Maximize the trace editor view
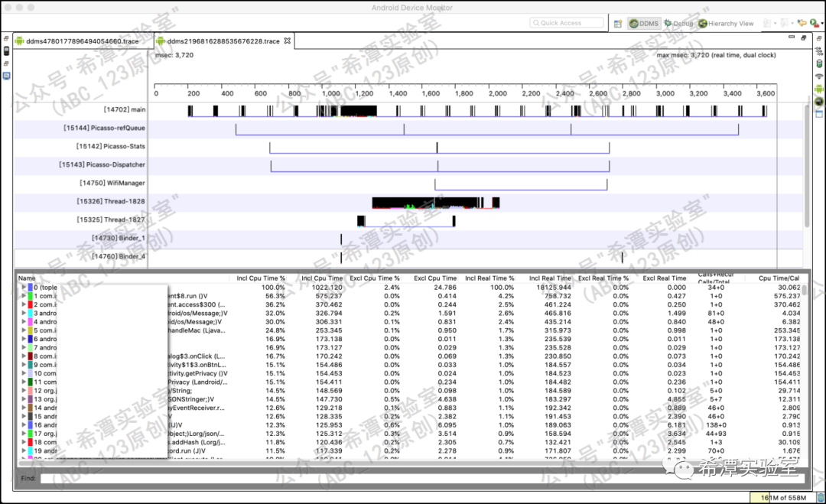The height and width of the screenshot is (504, 826). point(805,37)
